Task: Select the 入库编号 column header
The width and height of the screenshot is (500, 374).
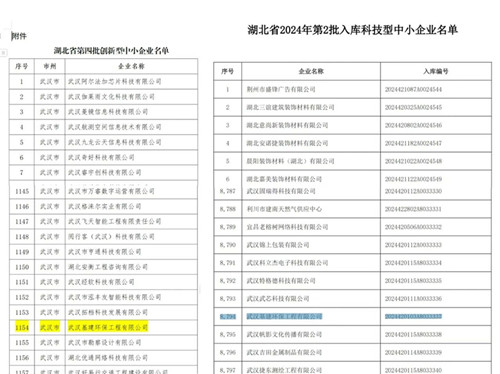Action: click(436, 71)
